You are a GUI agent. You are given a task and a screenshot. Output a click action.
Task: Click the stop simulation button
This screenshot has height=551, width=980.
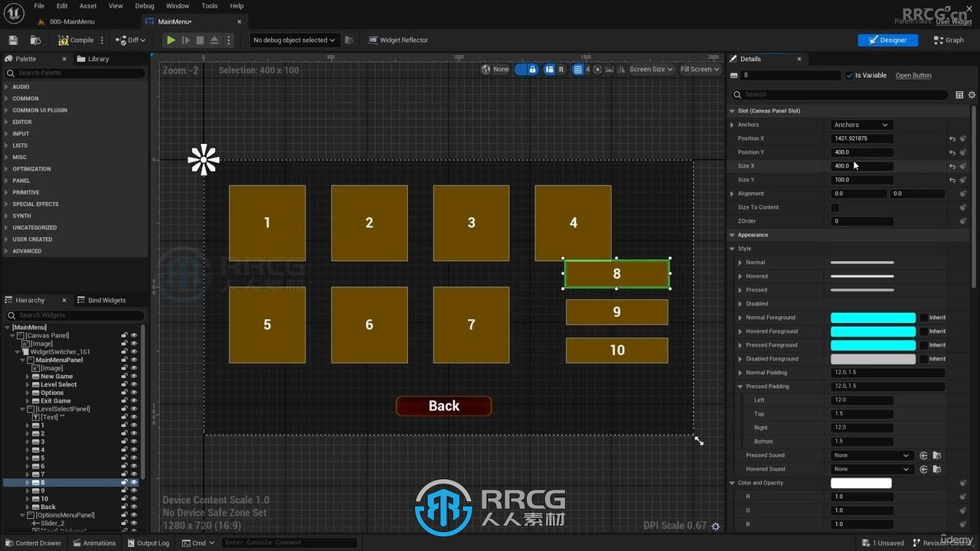tap(200, 40)
